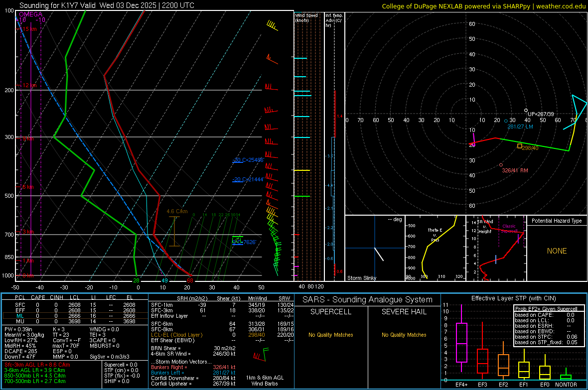Click the Bunkers Right = 326/41 kt line
This screenshot has height=390, width=588.
coord(193,368)
